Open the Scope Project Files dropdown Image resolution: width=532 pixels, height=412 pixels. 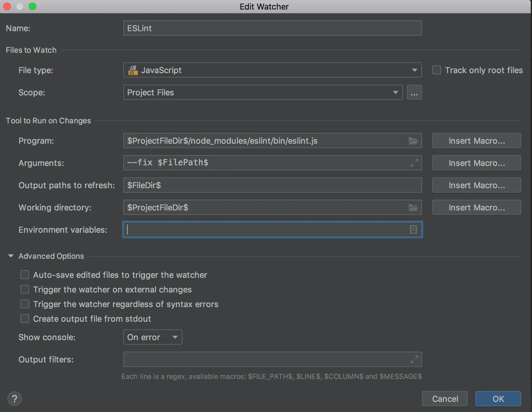click(x=395, y=93)
